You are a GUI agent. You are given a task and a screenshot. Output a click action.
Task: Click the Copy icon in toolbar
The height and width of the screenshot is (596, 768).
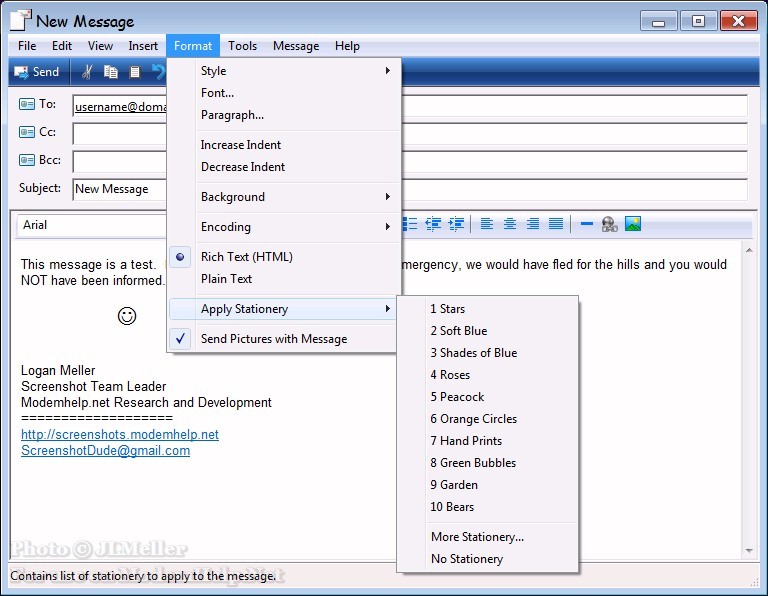(x=111, y=72)
